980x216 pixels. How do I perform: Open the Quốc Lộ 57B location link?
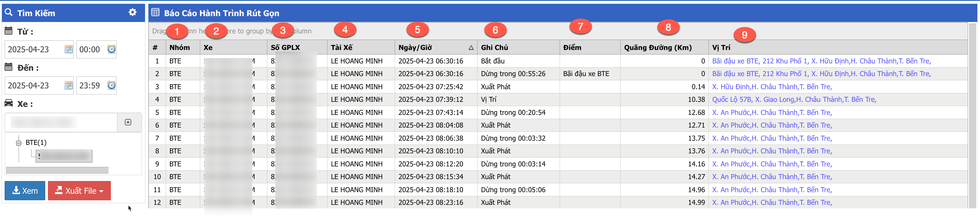(794, 100)
